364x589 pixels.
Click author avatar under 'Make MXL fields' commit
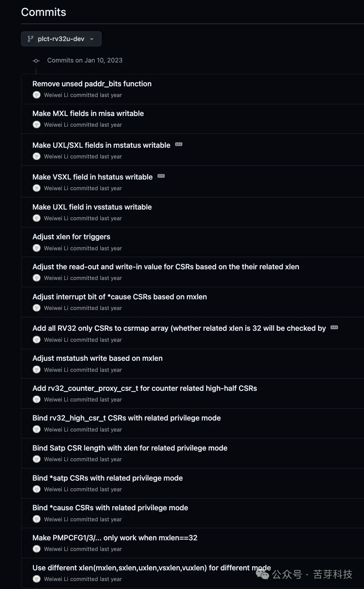37,125
